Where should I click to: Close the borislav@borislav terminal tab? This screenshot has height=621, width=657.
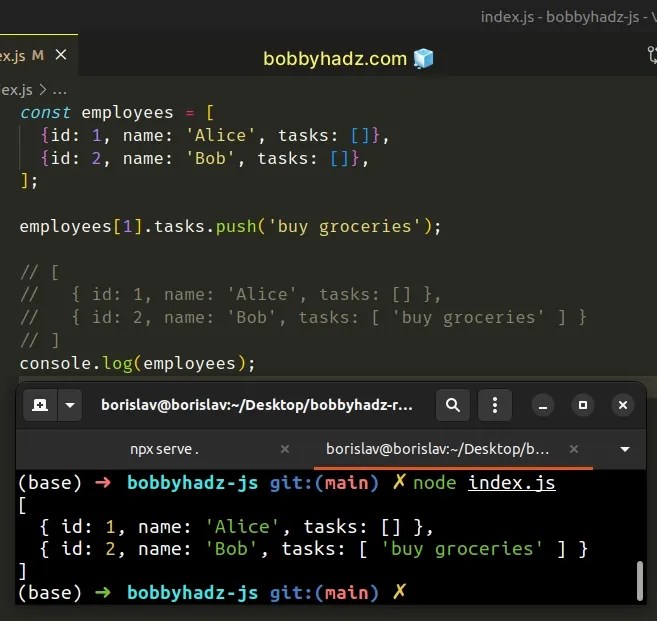(x=574, y=449)
